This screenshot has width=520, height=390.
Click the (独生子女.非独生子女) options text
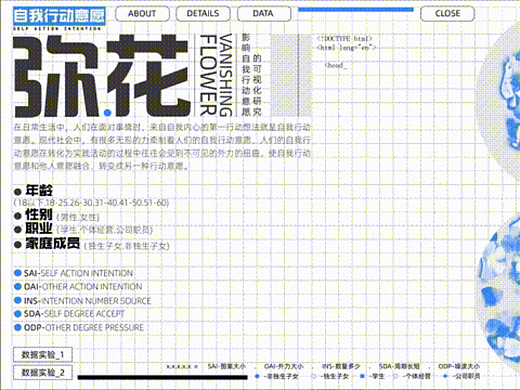(127, 246)
